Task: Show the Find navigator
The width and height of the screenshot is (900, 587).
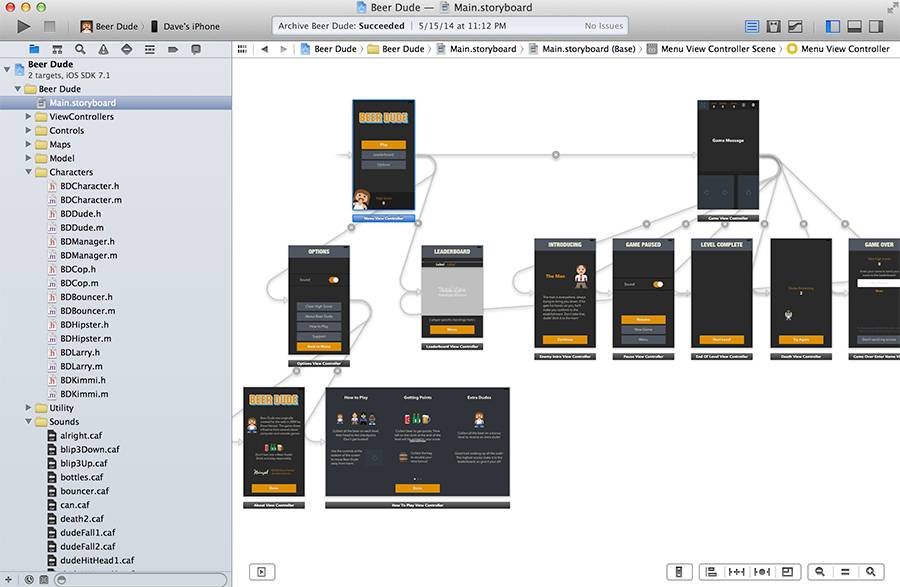Action: (80, 49)
